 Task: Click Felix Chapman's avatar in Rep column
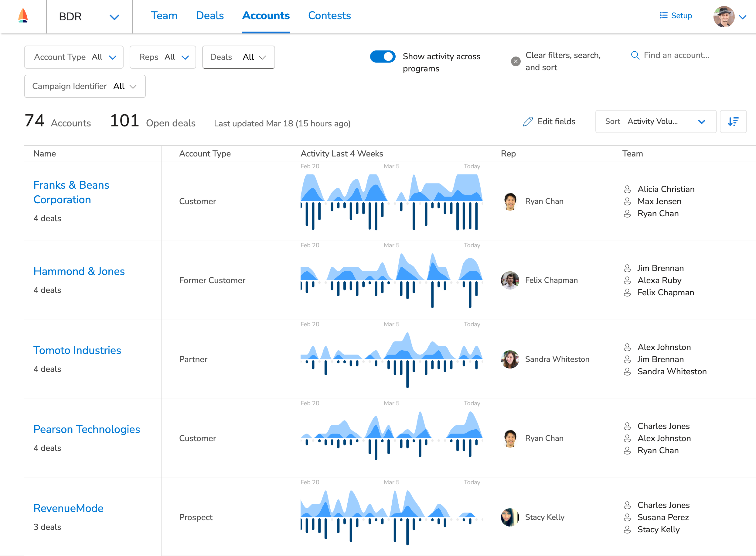pos(510,280)
